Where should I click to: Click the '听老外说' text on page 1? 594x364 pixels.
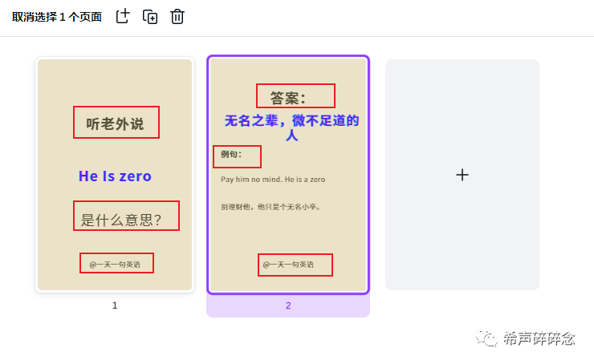pyautogui.click(x=115, y=123)
